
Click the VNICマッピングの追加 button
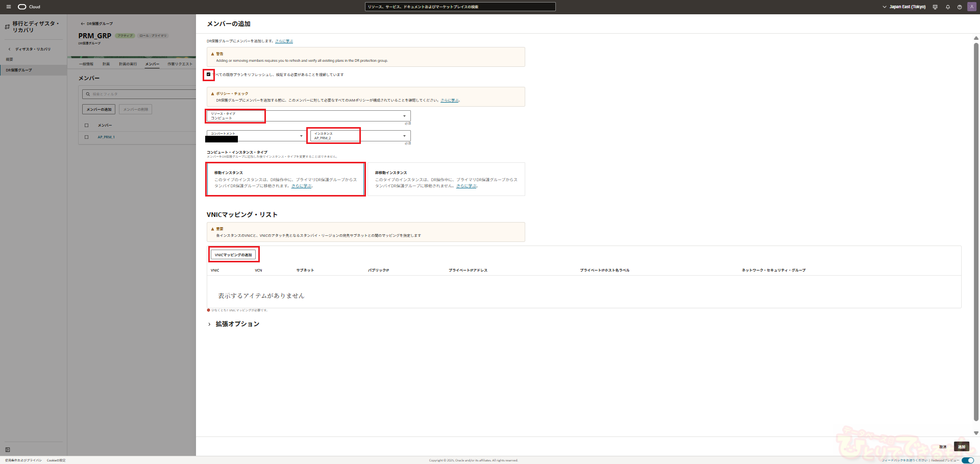click(x=233, y=255)
